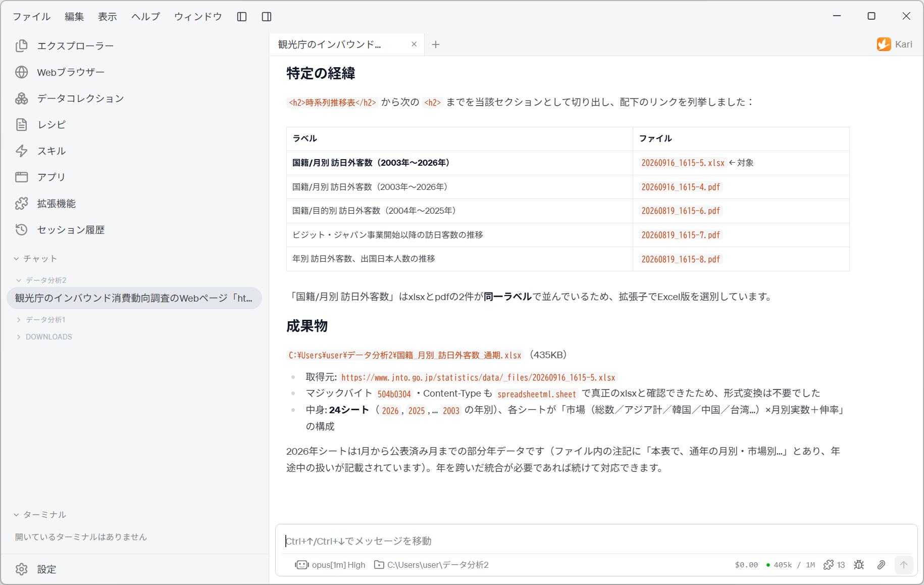Screen dimensions: 924x585
Task: Collapse the ターミナル section
Action: click(40, 515)
